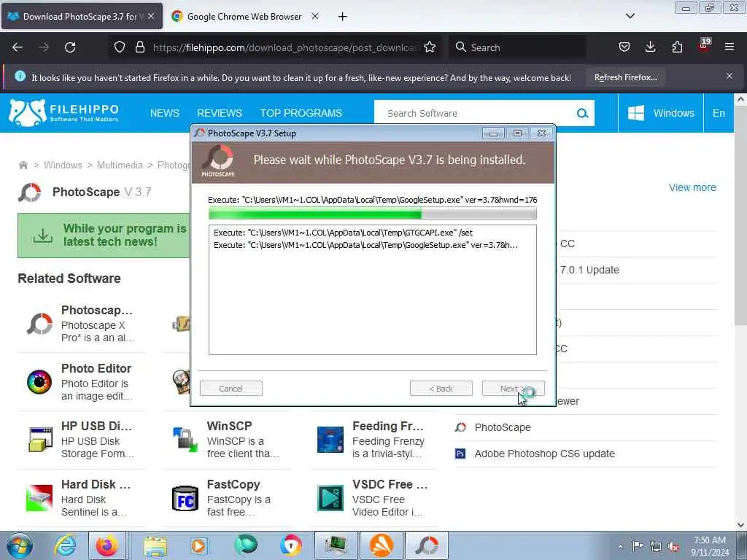Image resolution: width=747 pixels, height=560 pixels.
Task: Open a new tab with plus icon
Action: [343, 17]
